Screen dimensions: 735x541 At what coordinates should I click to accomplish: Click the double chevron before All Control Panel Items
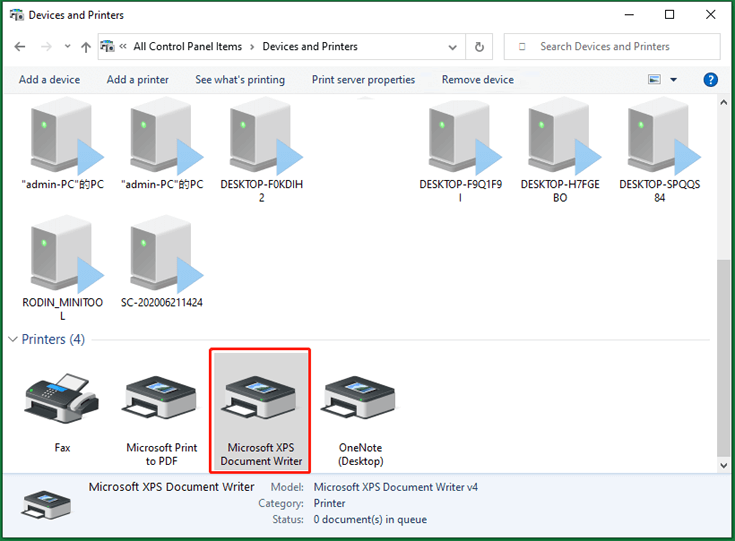click(x=123, y=46)
